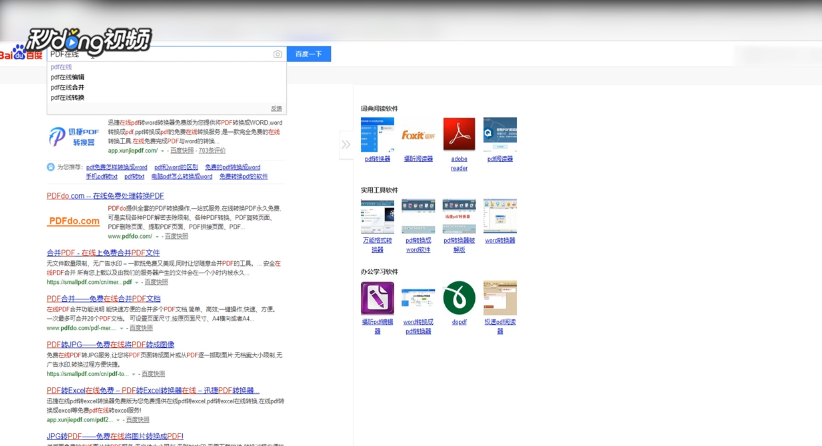
Task: Click 反馈 link in suggestion dropdown
Action: point(276,108)
